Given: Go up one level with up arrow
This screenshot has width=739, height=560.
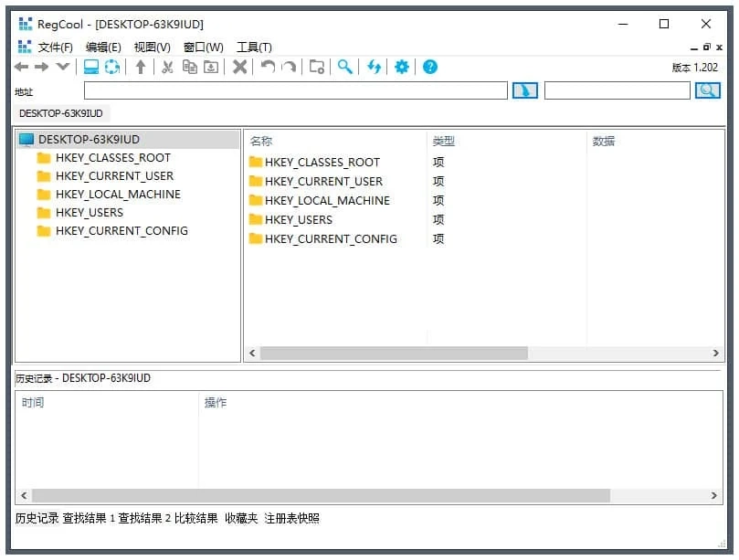Looking at the screenshot, I should pos(141,67).
